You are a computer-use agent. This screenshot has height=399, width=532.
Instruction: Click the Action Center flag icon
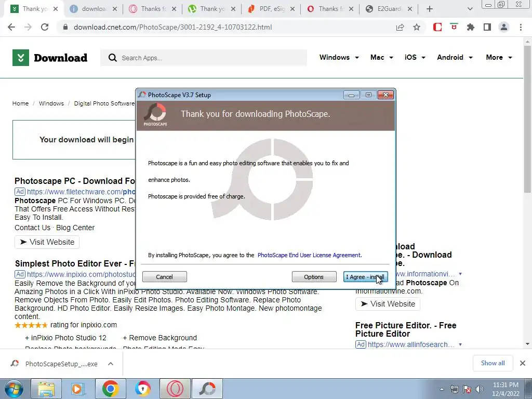click(x=467, y=389)
